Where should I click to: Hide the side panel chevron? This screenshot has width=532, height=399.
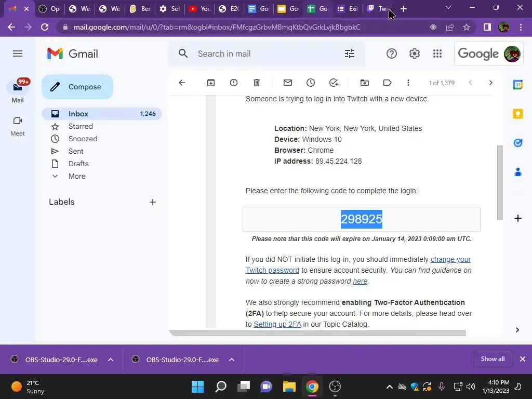click(x=517, y=330)
